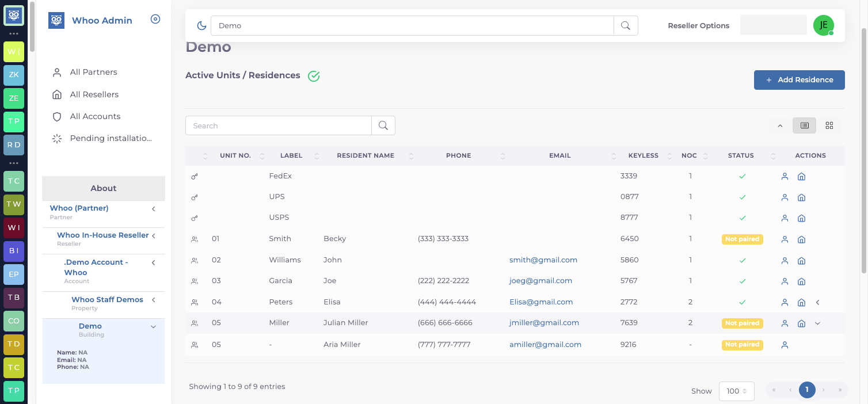Open the Show entries count dropdown
The image size is (868, 404).
[x=736, y=391]
